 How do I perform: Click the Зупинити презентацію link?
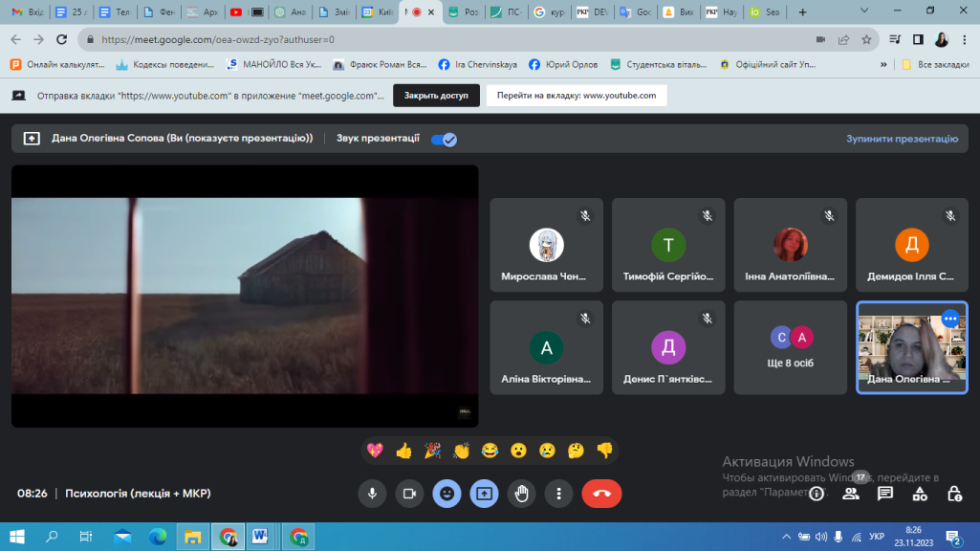pyautogui.click(x=902, y=139)
